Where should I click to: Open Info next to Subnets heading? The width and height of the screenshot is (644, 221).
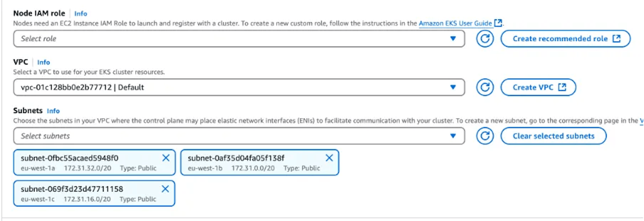(x=53, y=111)
